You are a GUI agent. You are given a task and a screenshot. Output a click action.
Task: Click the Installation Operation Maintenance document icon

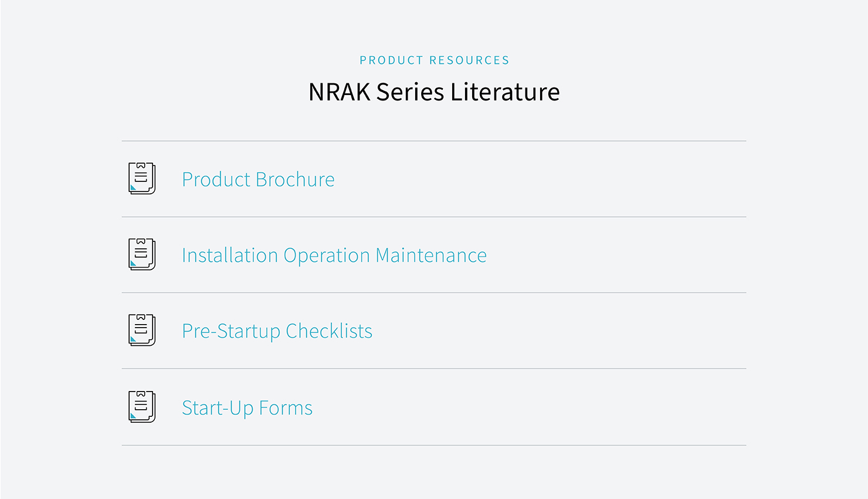142,254
